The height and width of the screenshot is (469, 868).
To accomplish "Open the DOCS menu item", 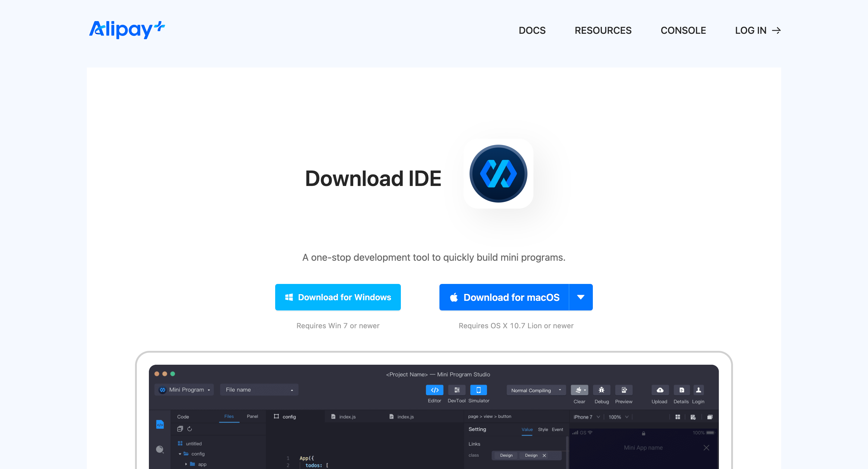I will coord(532,30).
